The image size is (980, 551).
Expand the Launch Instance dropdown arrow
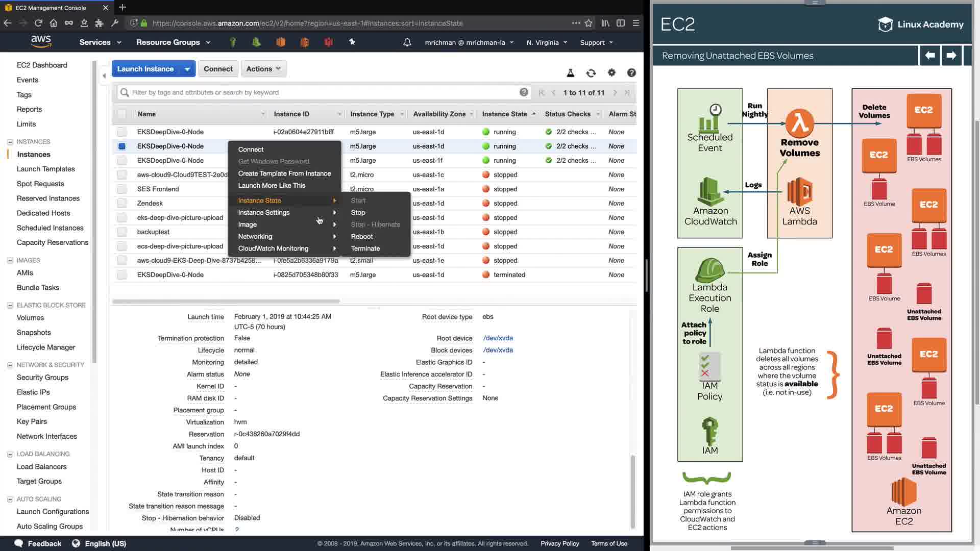click(x=187, y=69)
